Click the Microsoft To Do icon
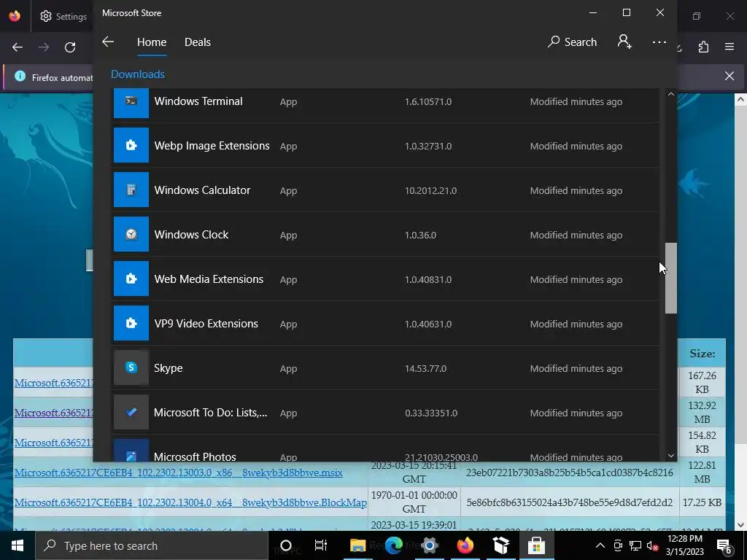Image resolution: width=747 pixels, height=560 pixels. click(131, 412)
